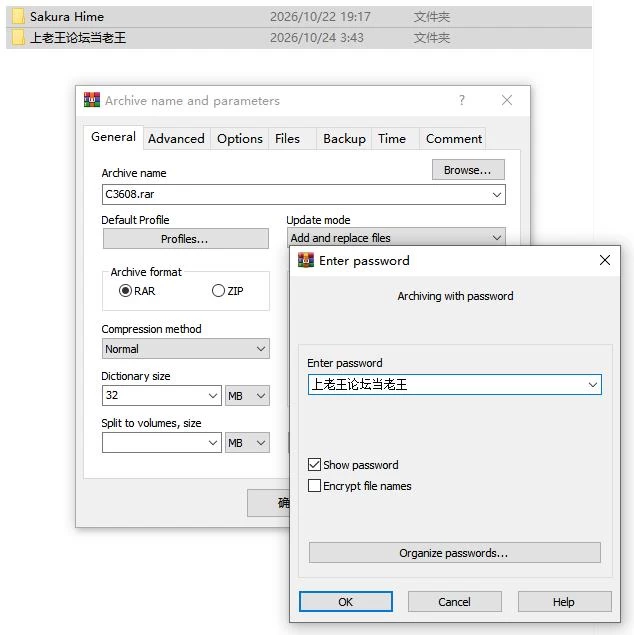The width and height of the screenshot is (634, 635).
Task: Uncheck the Show password checkbox
Action: pyautogui.click(x=314, y=465)
